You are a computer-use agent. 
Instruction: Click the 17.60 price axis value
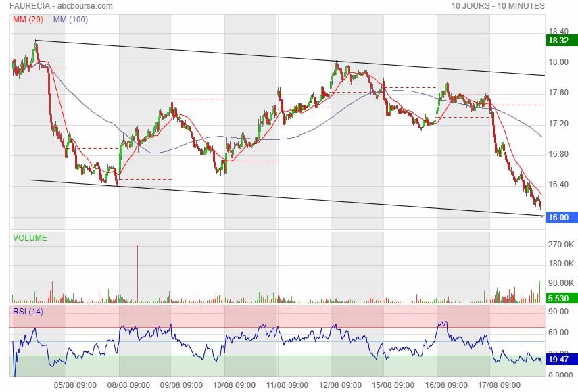pos(558,93)
